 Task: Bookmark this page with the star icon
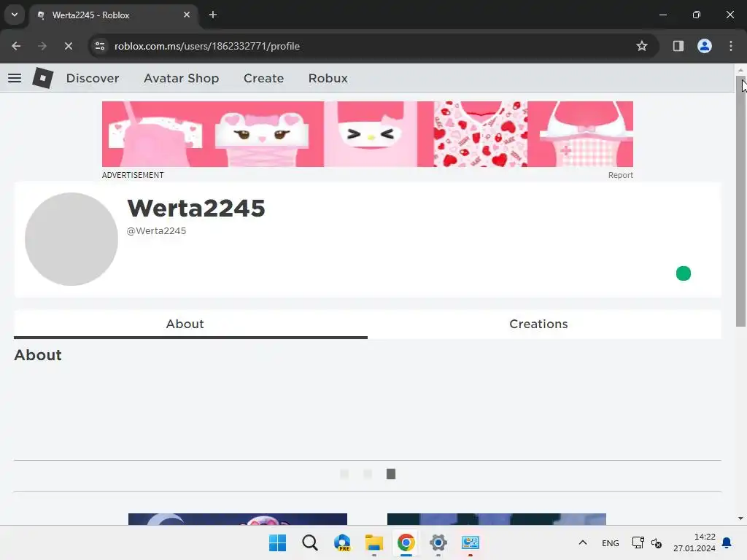(642, 46)
